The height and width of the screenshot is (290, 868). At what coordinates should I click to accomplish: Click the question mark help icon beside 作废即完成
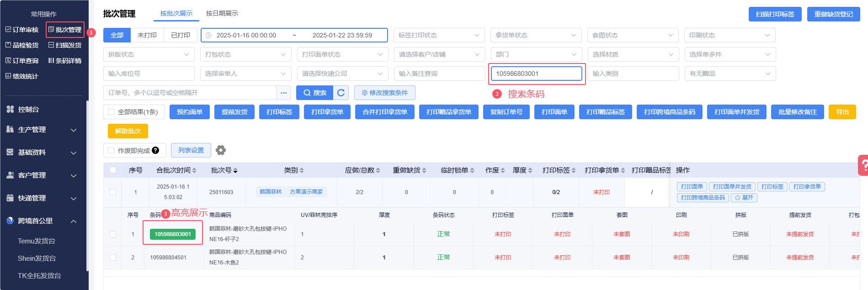click(156, 150)
